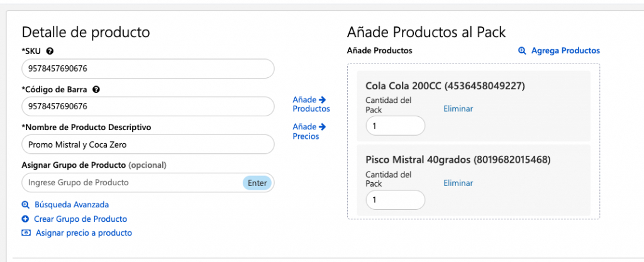Focus the Código de Barra input field
Viewport: 644px width, 262px height.
point(148,107)
